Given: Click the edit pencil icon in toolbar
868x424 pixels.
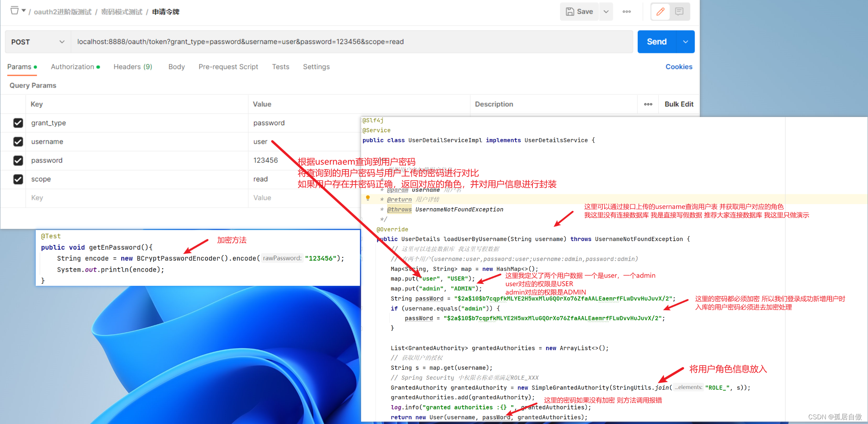Looking at the screenshot, I should [x=661, y=11].
